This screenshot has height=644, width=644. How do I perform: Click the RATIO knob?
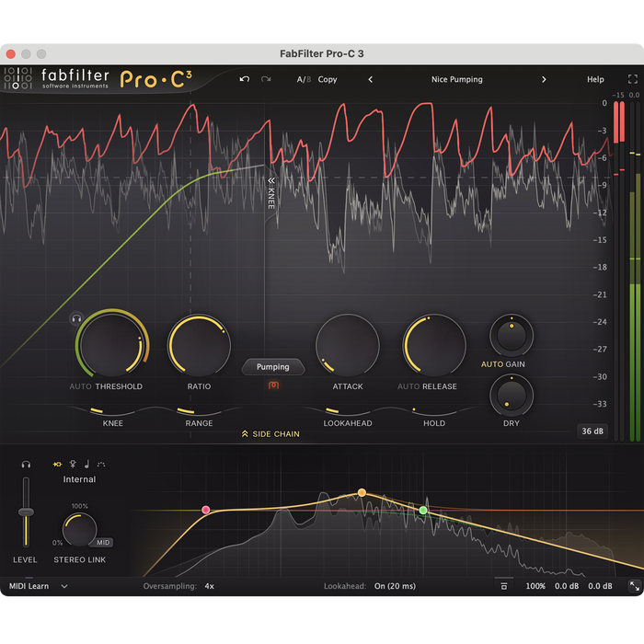200,345
